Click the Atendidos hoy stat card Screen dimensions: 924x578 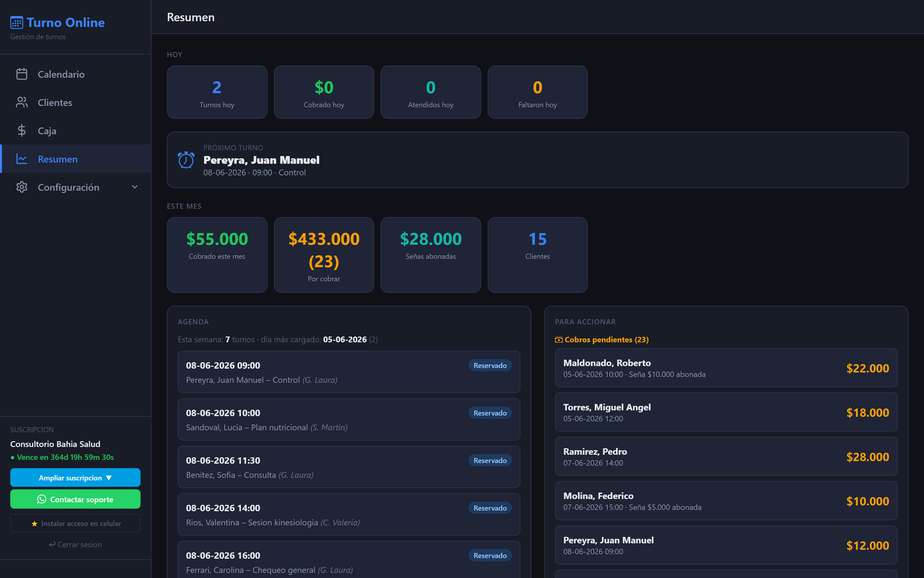coord(431,92)
